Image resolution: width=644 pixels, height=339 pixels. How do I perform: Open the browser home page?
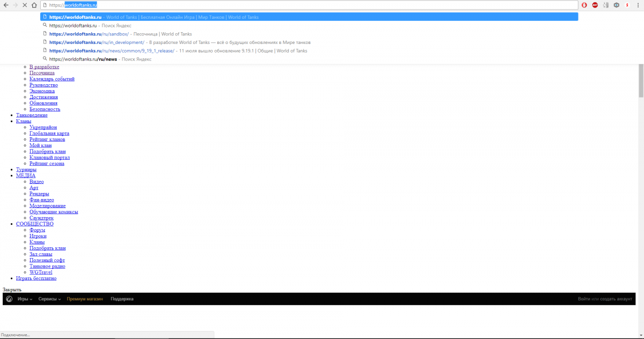(34, 5)
